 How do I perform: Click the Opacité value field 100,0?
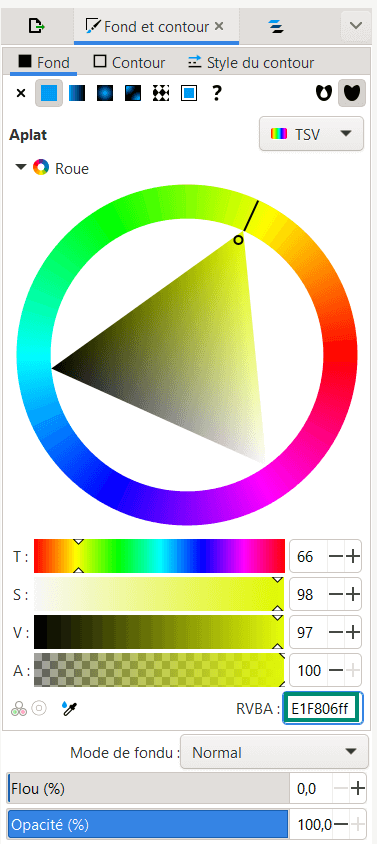pyautogui.click(x=311, y=824)
